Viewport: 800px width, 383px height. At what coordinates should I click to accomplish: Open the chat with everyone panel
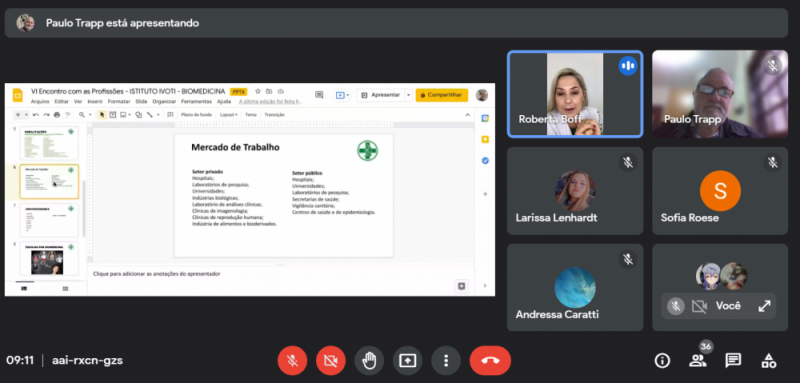click(x=733, y=361)
